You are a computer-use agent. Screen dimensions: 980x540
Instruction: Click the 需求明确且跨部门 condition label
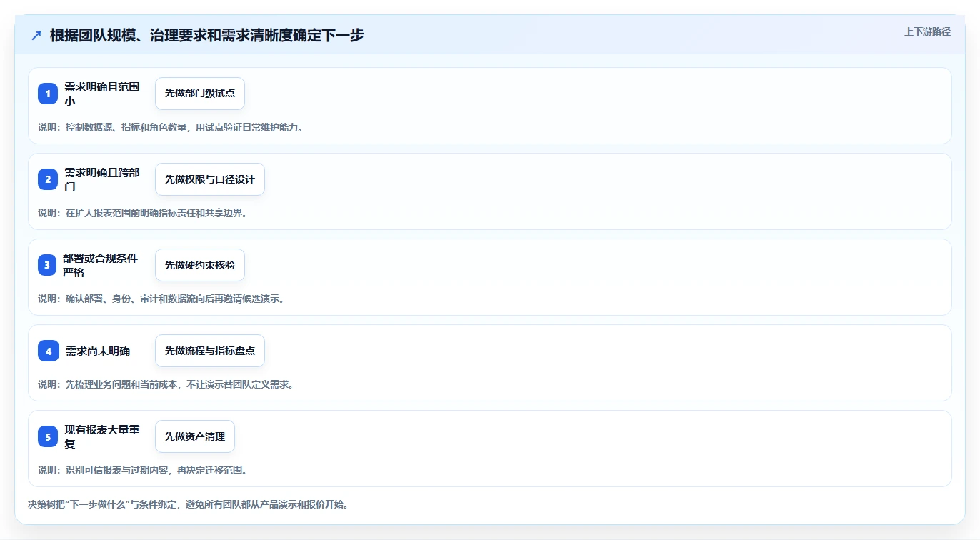pos(102,179)
